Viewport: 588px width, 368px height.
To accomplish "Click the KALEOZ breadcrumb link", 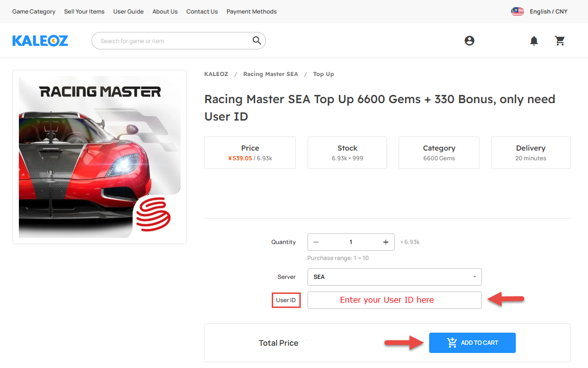I will [216, 74].
